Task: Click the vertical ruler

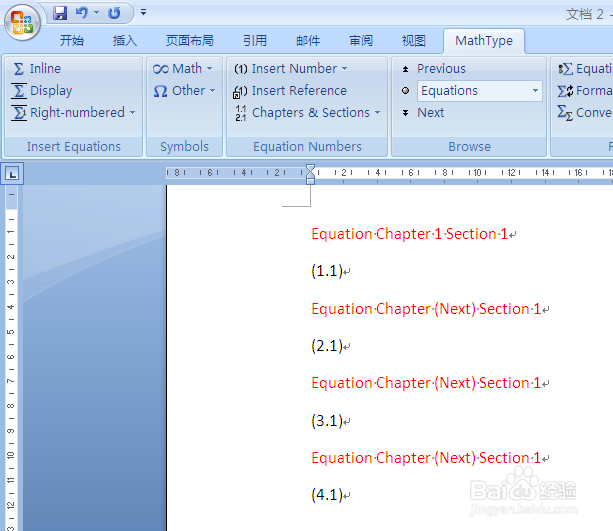Action: (x=11, y=358)
